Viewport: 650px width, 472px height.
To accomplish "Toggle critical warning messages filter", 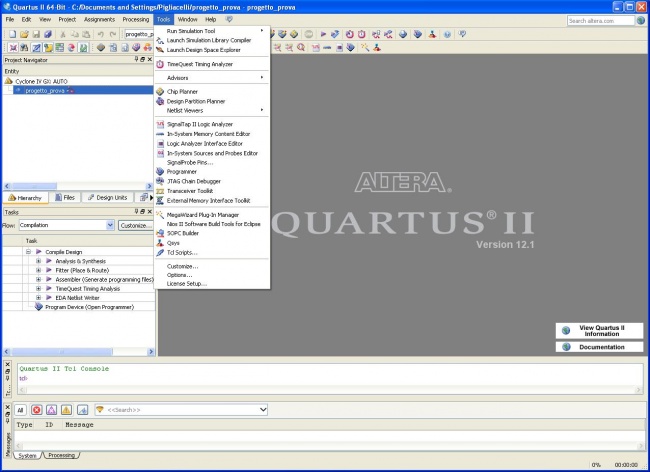I will 51,410.
